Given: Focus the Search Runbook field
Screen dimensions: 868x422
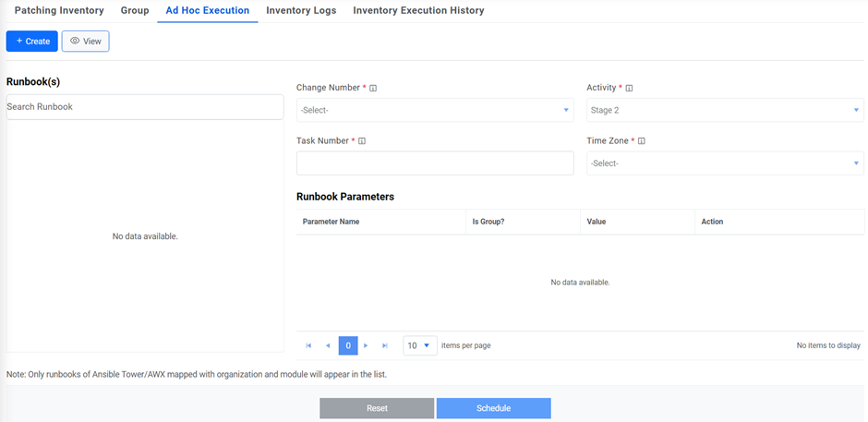Looking at the screenshot, I should 145,107.
